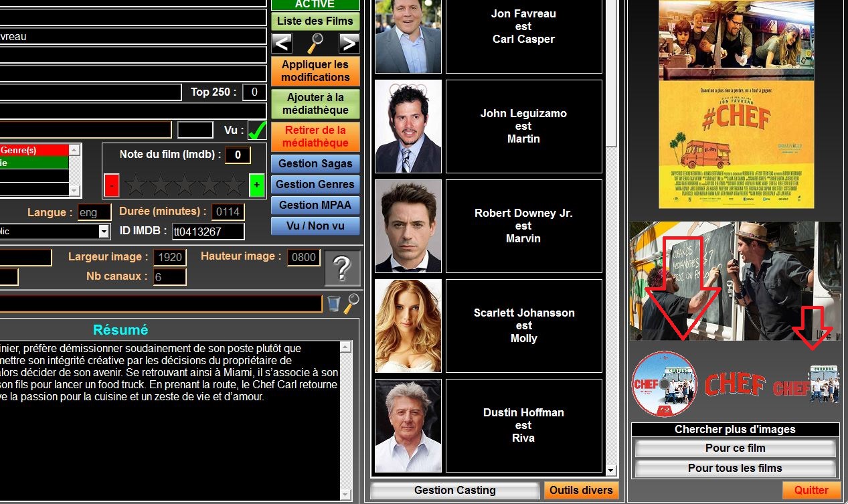Click the ID IMDB field tt0413267

pos(208,232)
